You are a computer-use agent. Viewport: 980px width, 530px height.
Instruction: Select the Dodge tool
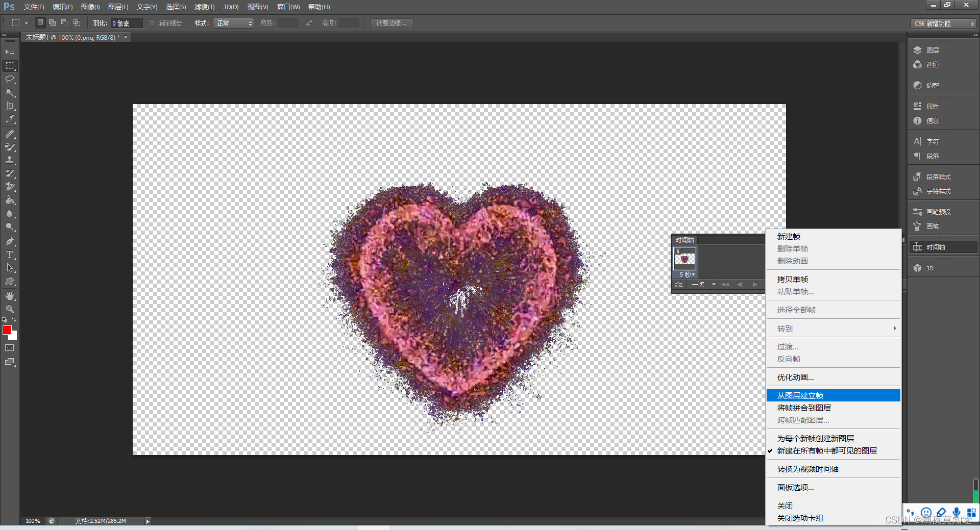pyautogui.click(x=10, y=226)
